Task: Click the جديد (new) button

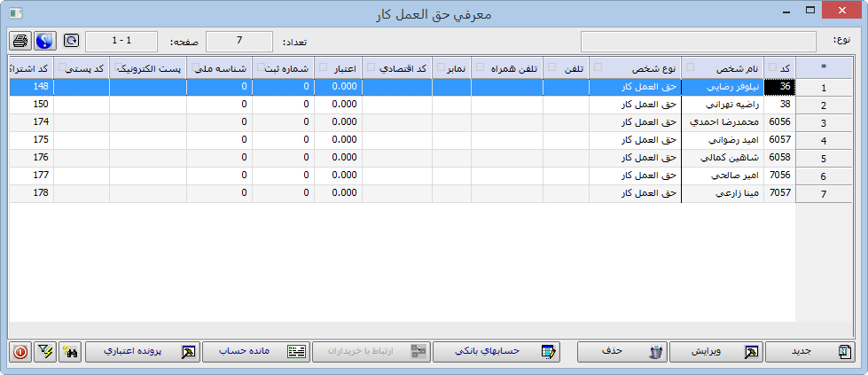Action: 810,352
